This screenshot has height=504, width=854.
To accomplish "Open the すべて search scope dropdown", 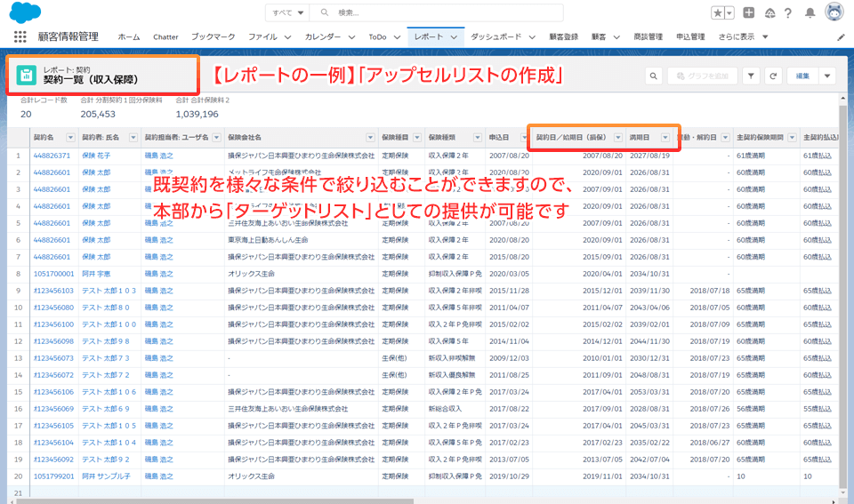I will 288,12.
